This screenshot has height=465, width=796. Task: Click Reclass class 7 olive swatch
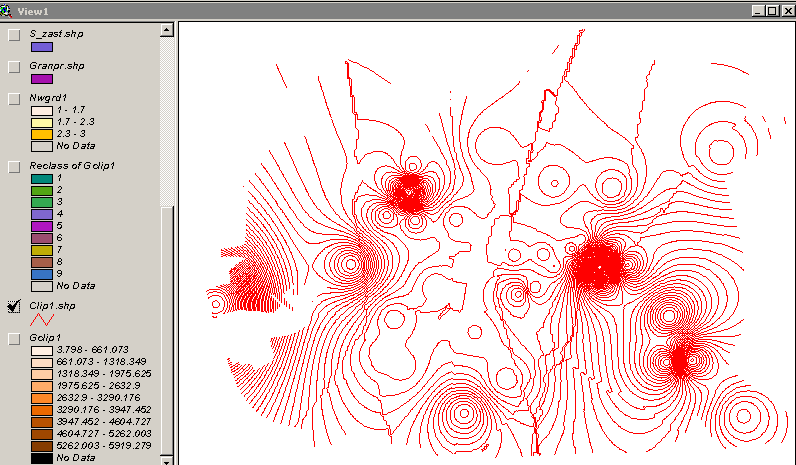(42, 250)
